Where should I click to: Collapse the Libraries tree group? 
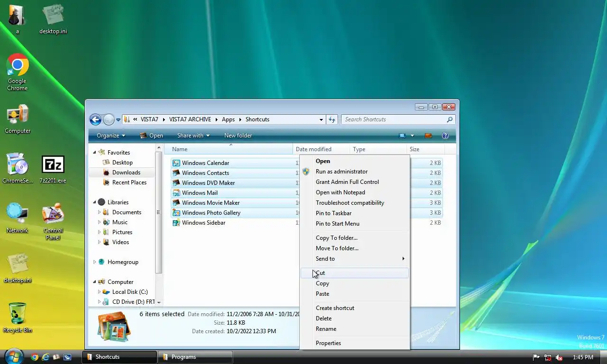pos(94,202)
